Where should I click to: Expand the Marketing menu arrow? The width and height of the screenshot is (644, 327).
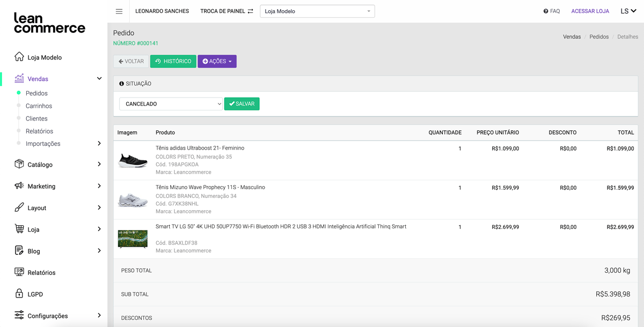click(x=99, y=186)
